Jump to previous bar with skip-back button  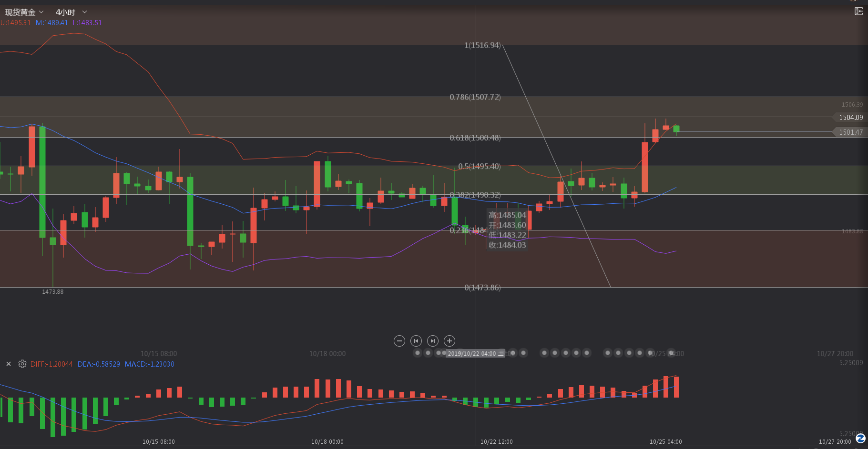click(x=416, y=341)
